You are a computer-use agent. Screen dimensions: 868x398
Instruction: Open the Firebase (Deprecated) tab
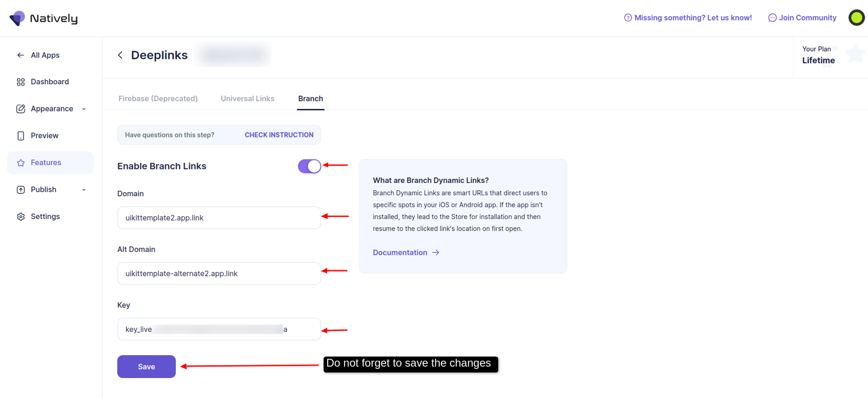[x=158, y=98]
